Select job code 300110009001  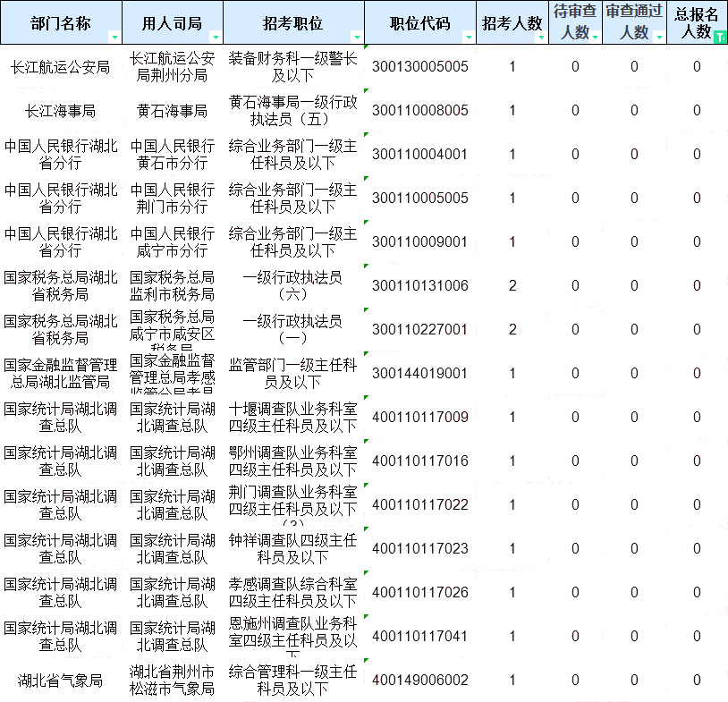click(x=420, y=241)
